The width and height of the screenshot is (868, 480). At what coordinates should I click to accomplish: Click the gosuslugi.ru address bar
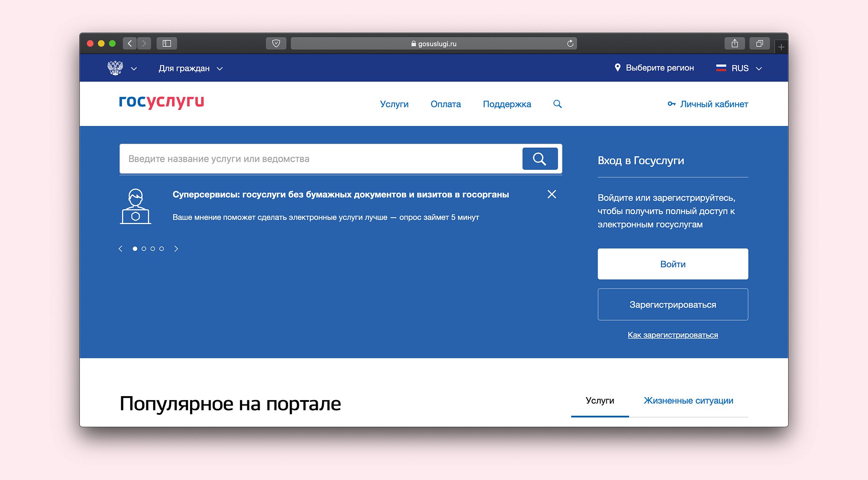pyautogui.click(x=434, y=43)
